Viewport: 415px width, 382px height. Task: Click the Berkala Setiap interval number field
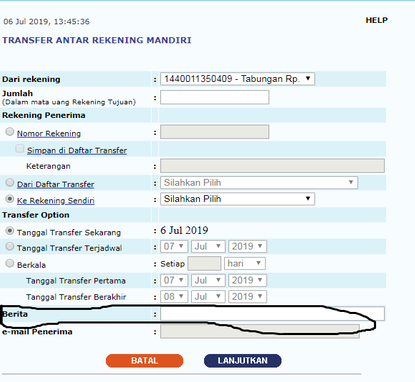click(204, 264)
